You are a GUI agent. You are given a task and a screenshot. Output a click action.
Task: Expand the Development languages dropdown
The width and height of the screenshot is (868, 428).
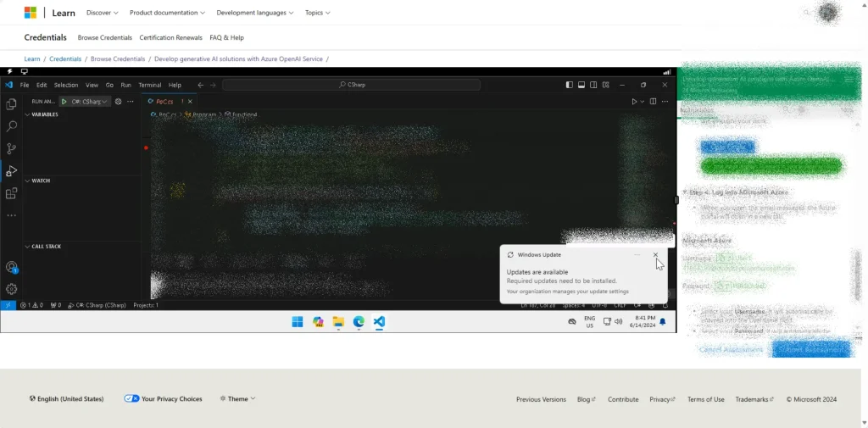255,13
